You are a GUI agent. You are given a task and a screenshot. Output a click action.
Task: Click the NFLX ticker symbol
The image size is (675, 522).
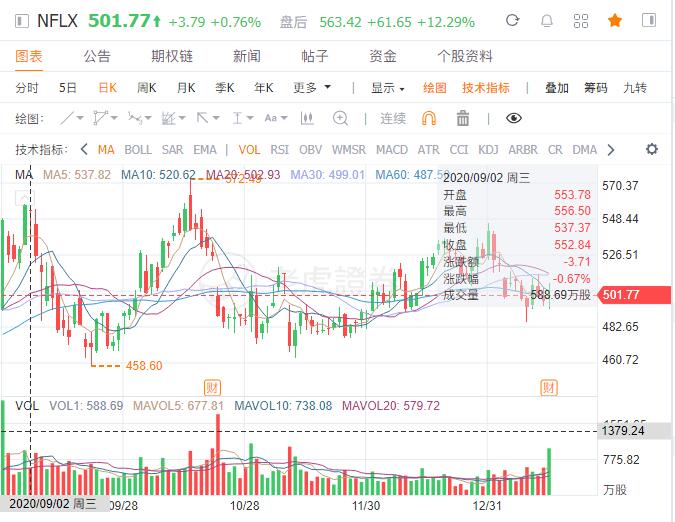57,21
